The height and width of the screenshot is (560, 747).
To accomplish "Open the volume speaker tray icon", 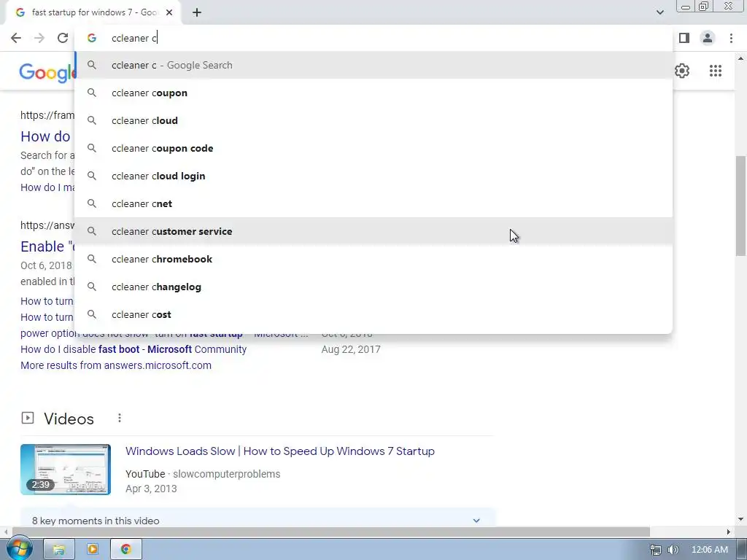I will [x=673, y=550].
